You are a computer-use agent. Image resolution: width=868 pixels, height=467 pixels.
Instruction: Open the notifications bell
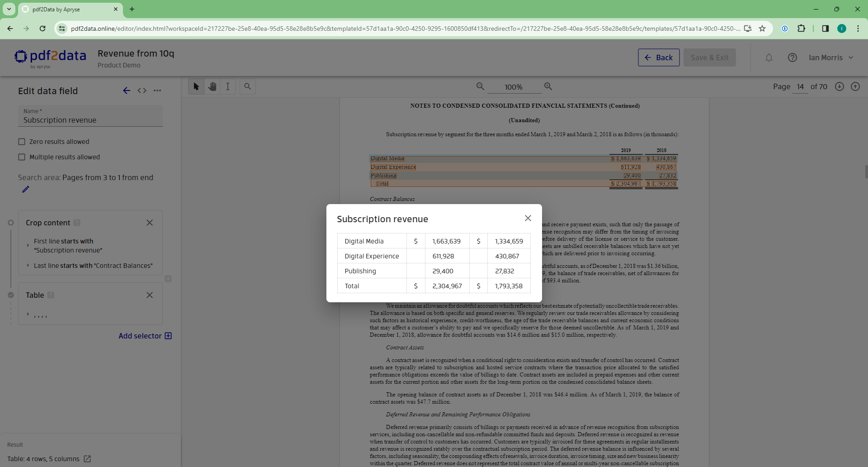(x=769, y=57)
